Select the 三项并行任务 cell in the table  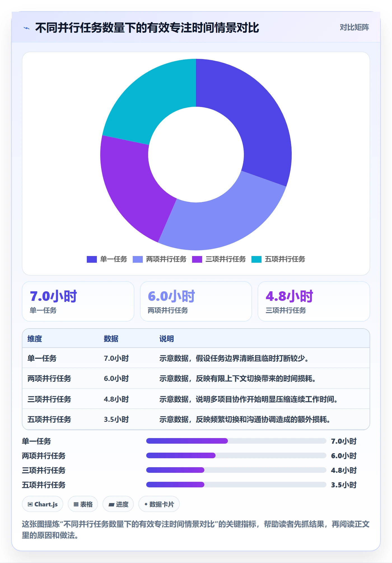click(x=49, y=399)
